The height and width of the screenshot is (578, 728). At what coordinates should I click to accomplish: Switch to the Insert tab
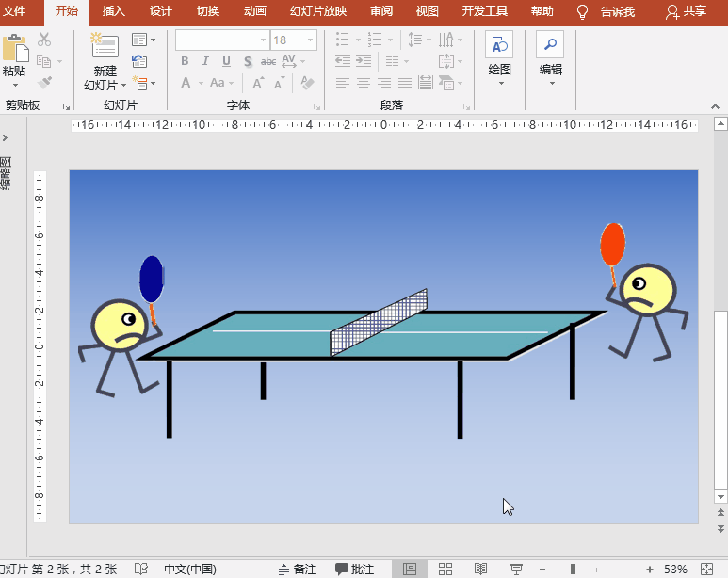(113, 11)
